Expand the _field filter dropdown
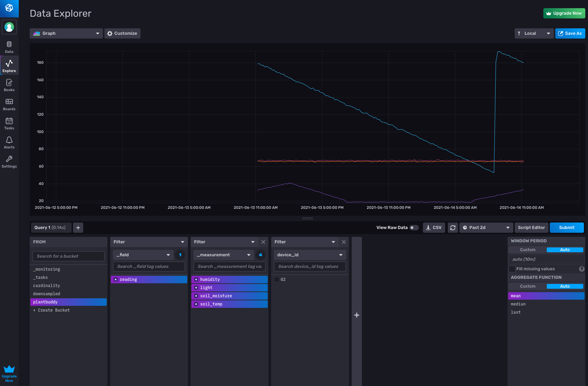This screenshot has height=386, width=588. pyautogui.click(x=143, y=255)
